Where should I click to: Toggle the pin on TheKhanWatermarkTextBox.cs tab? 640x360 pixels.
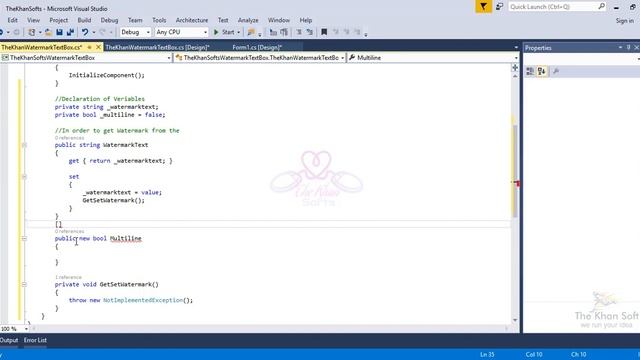click(89, 47)
